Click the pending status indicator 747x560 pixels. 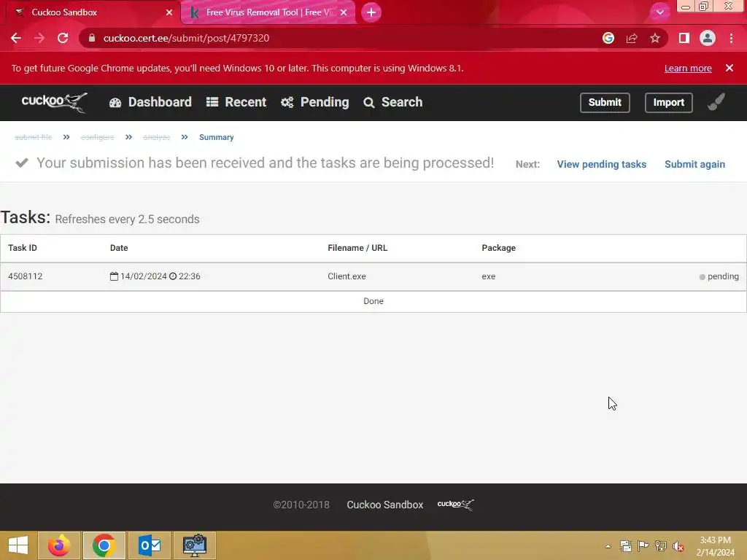[719, 276]
